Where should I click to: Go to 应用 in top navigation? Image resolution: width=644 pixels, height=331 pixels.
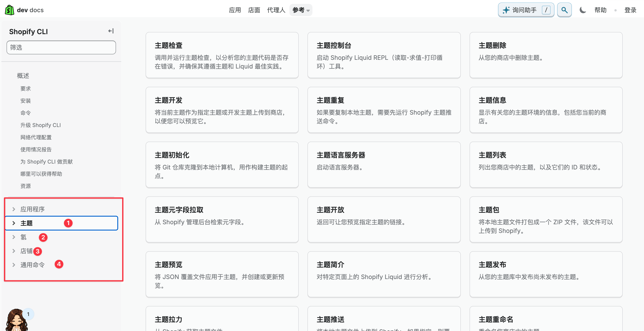click(235, 10)
